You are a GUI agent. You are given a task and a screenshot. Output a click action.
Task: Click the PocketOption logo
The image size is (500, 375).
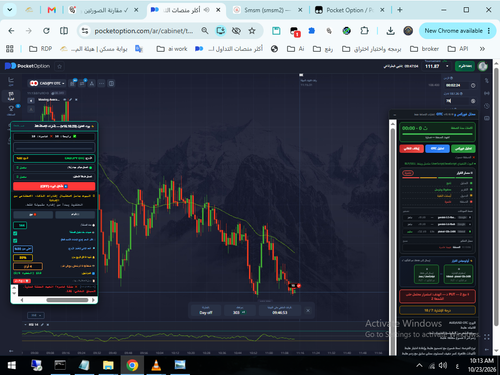click(27, 66)
